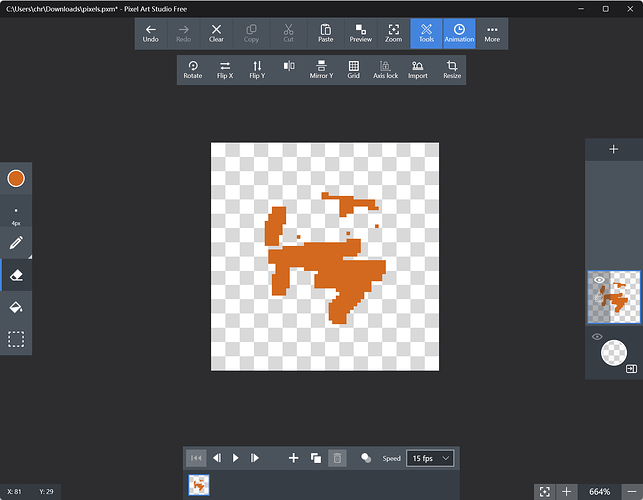
Task: Flip the image with Flip X
Action: click(224, 69)
